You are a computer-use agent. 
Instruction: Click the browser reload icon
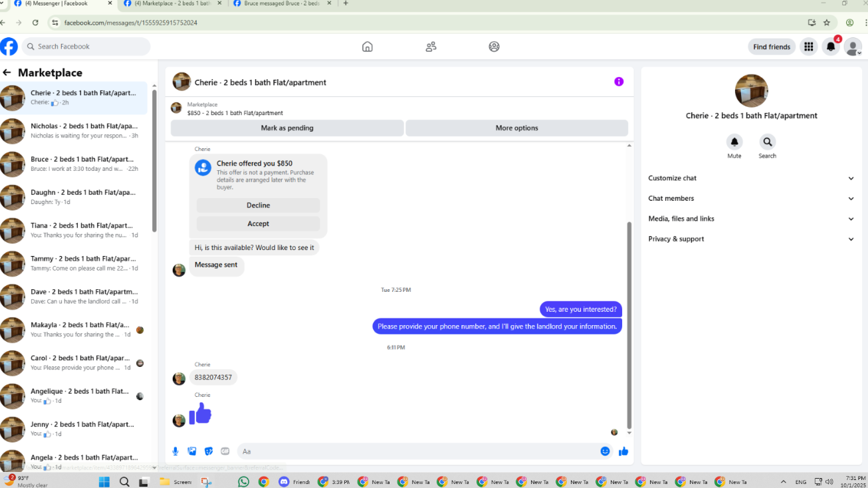click(35, 23)
